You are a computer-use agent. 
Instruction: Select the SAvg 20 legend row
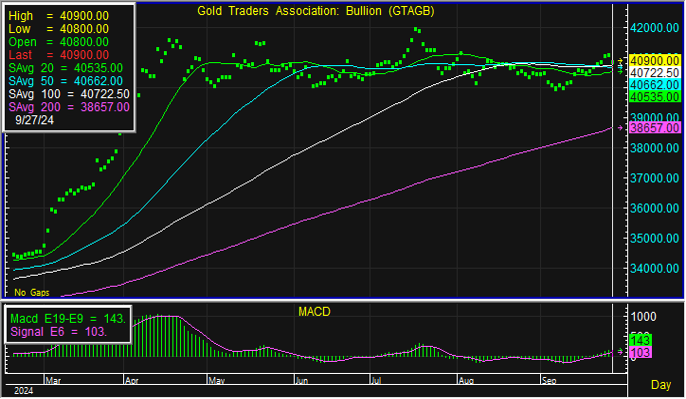[x=66, y=68]
